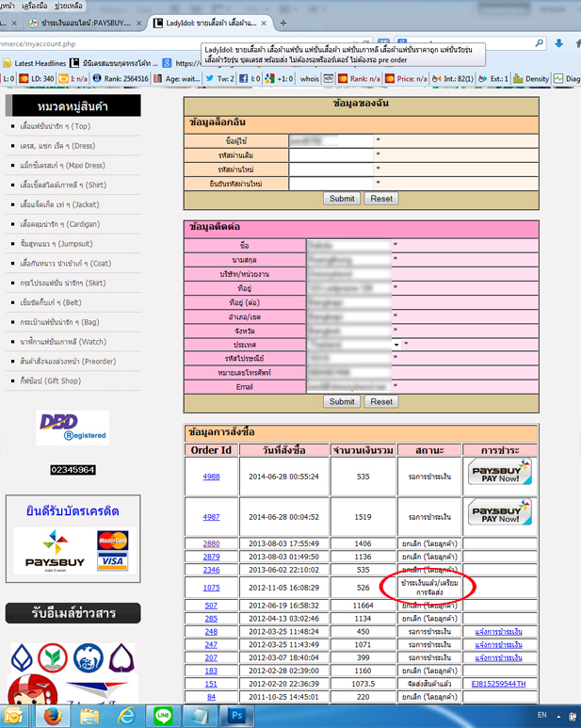Reset the contact info form
581x728 pixels.
point(381,401)
